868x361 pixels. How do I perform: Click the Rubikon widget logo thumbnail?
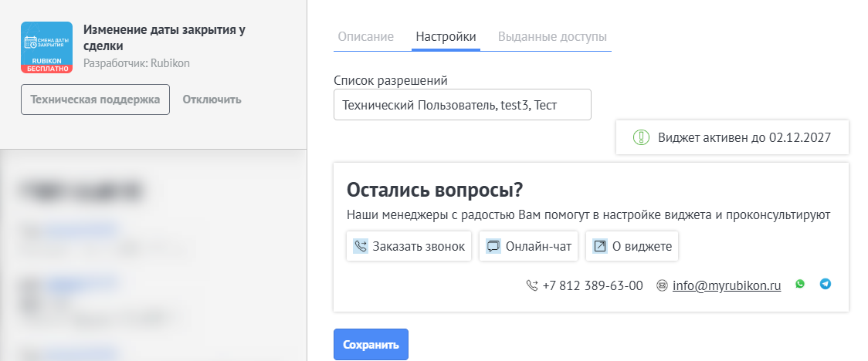[x=46, y=47]
